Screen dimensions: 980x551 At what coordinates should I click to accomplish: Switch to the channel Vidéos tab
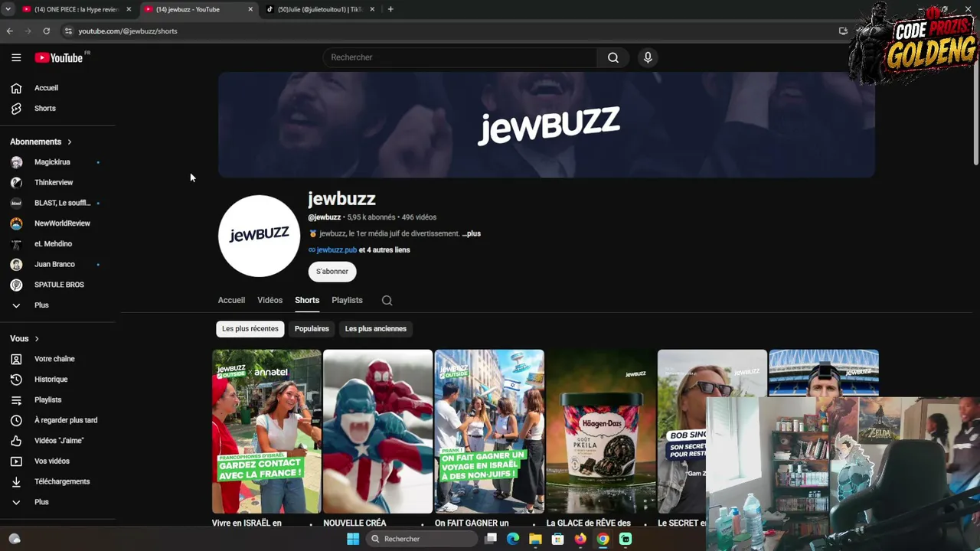click(x=270, y=300)
